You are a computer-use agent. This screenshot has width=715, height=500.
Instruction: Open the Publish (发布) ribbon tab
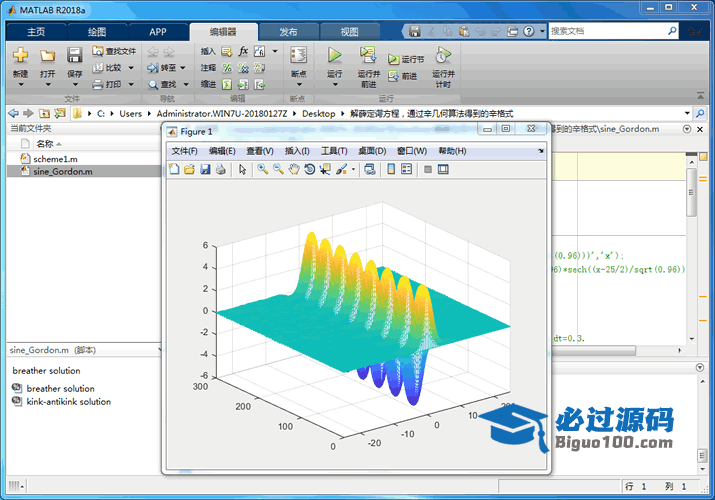pyautogui.click(x=288, y=32)
